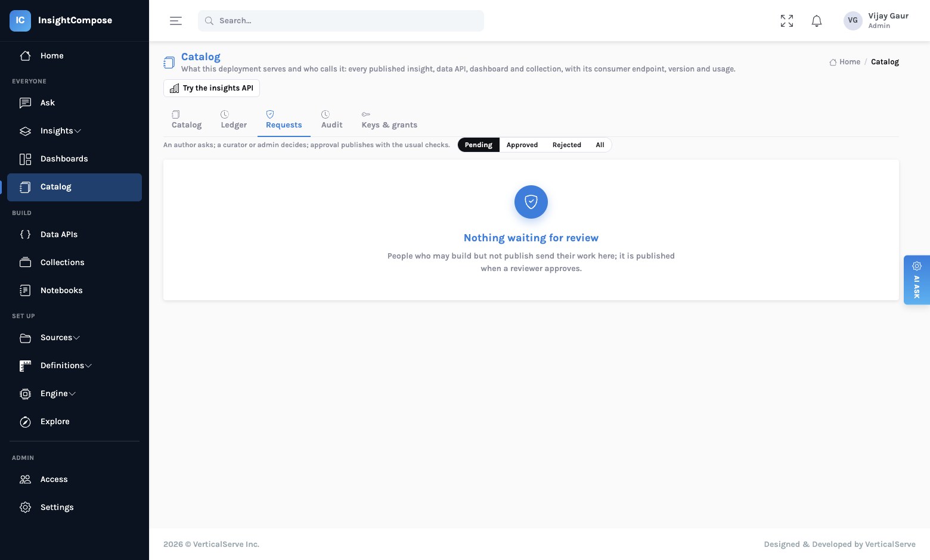Switch to the Ledger tab
Screen dimensions: 930x560
234,120
